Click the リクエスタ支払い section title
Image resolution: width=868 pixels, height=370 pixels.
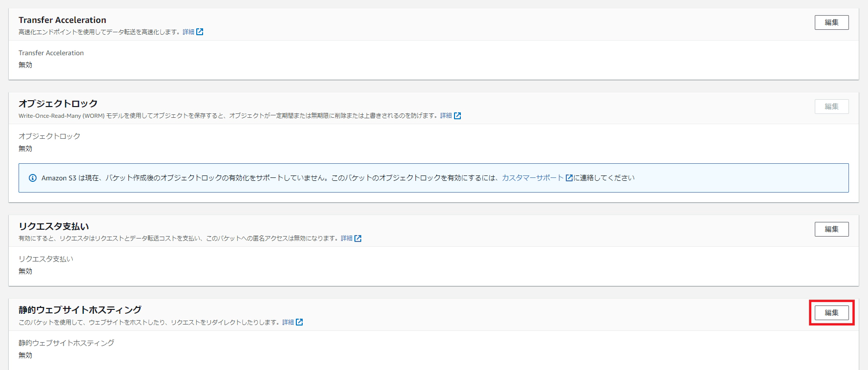pyautogui.click(x=54, y=226)
